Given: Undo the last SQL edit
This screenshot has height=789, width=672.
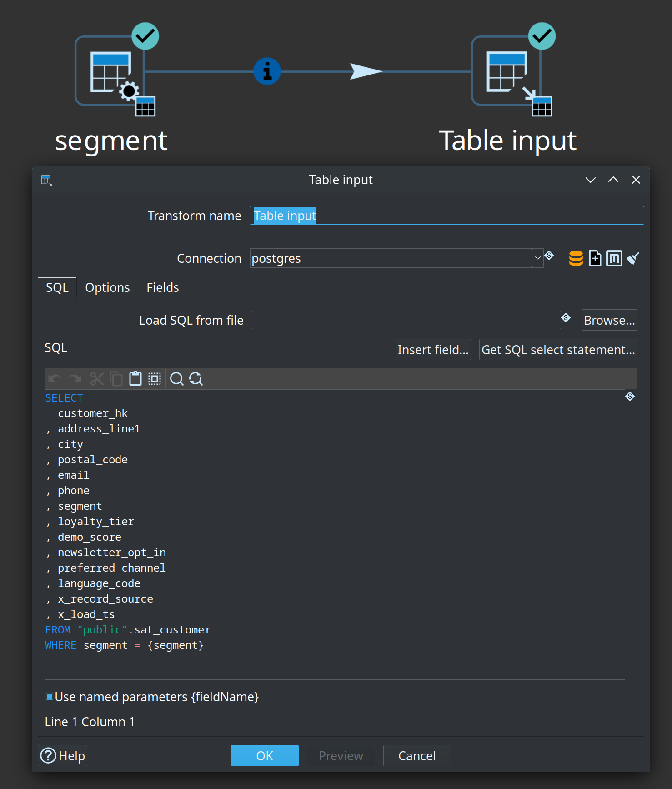Looking at the screenshot, I should pos(55,378).
